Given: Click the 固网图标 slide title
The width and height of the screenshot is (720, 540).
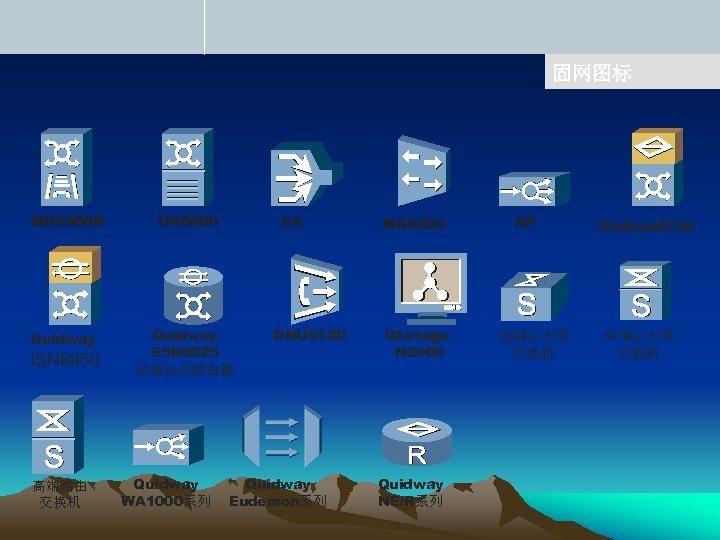Looking at the screenshot, I should click(x=592, y=73).
